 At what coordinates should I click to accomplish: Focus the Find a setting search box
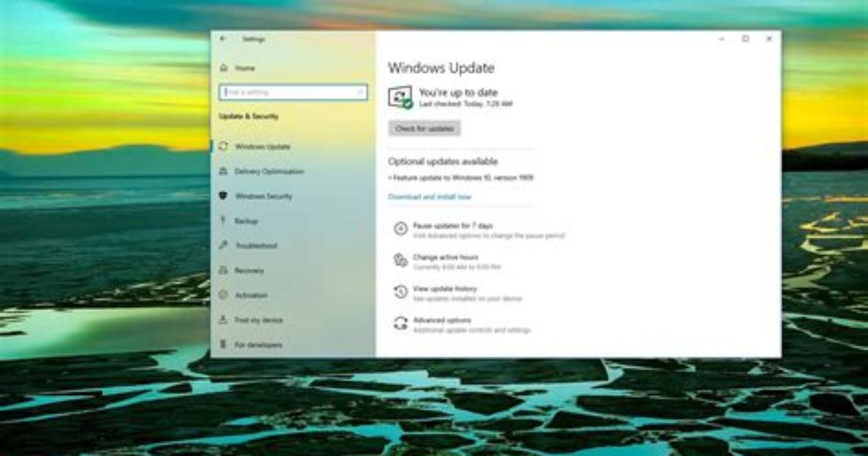[292, 92]
